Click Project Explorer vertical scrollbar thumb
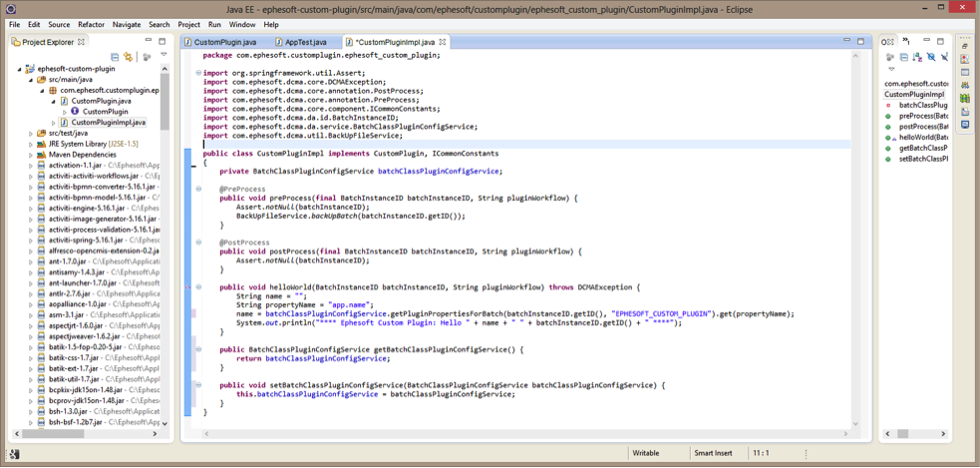 pos(165,100)
